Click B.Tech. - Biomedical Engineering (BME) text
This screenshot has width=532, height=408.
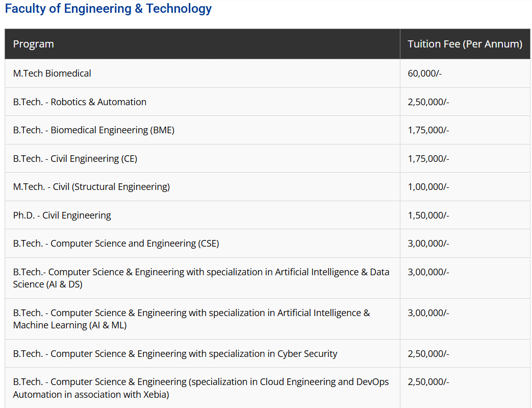pos(94,130)
